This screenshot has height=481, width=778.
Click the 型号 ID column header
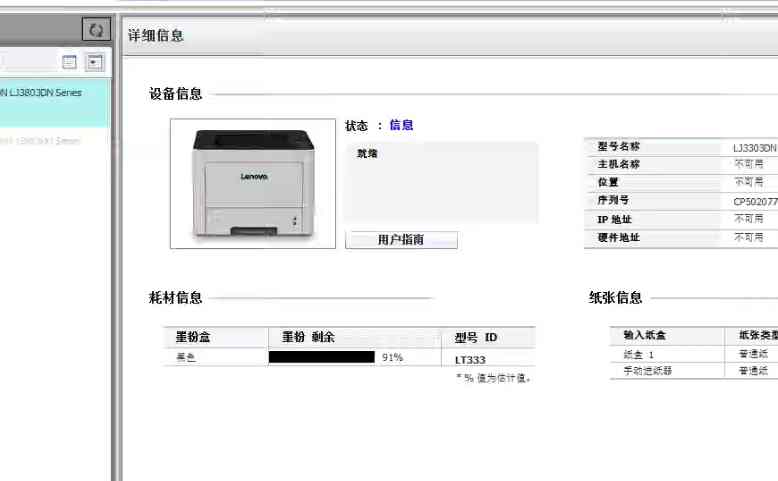(x=476, y=338)
